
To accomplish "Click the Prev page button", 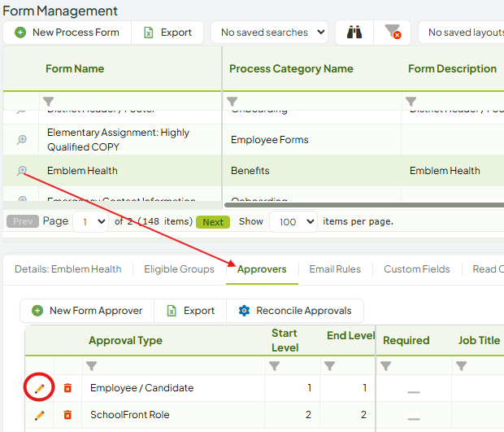I will coord(23,221).
